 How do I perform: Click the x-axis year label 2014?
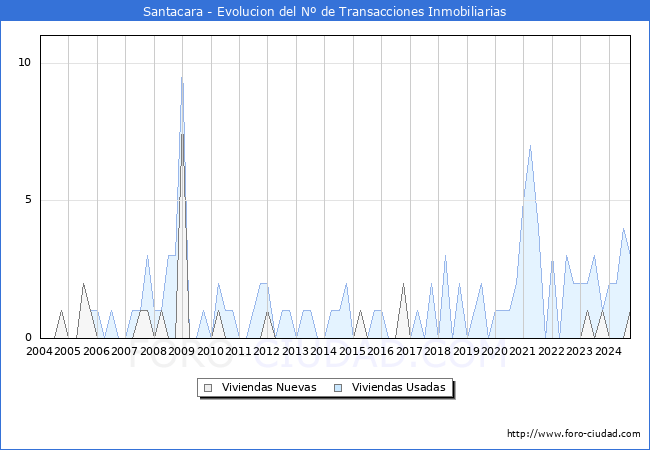tap(323, 351)
